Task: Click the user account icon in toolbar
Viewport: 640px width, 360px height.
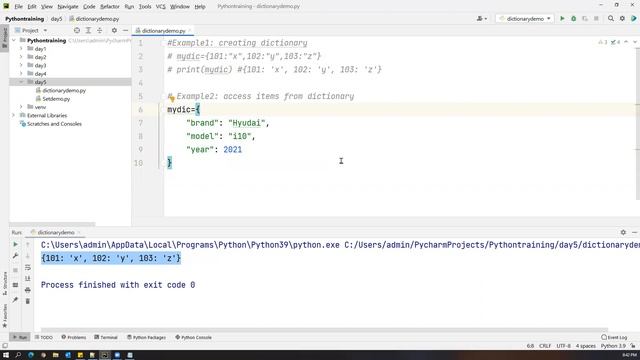Action: click(x=482, y=19)
